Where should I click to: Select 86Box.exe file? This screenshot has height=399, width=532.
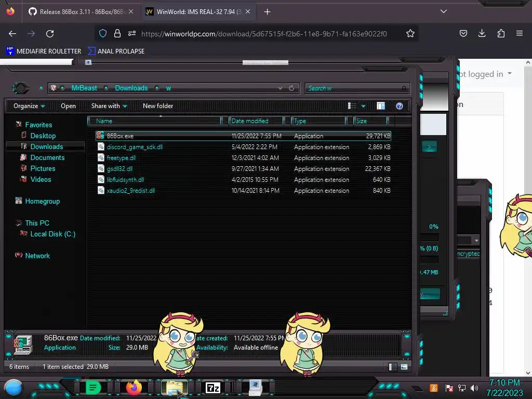(x=243, y=136)
